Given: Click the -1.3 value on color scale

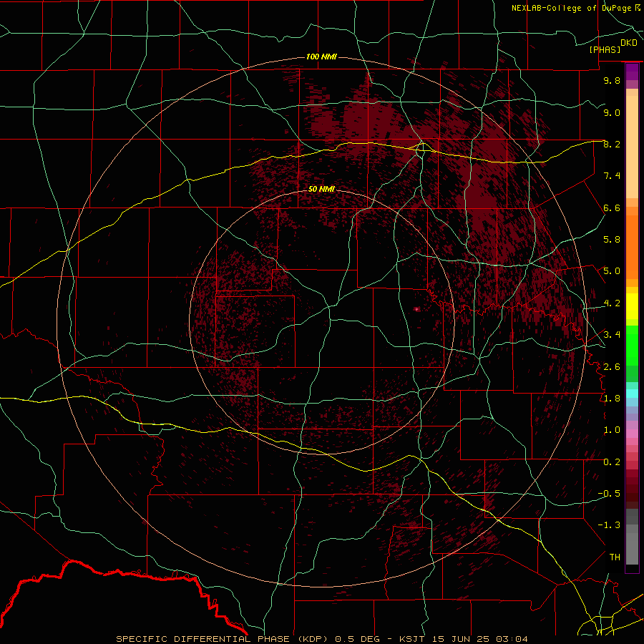Looking at the screenshot, I should [609, 525].
